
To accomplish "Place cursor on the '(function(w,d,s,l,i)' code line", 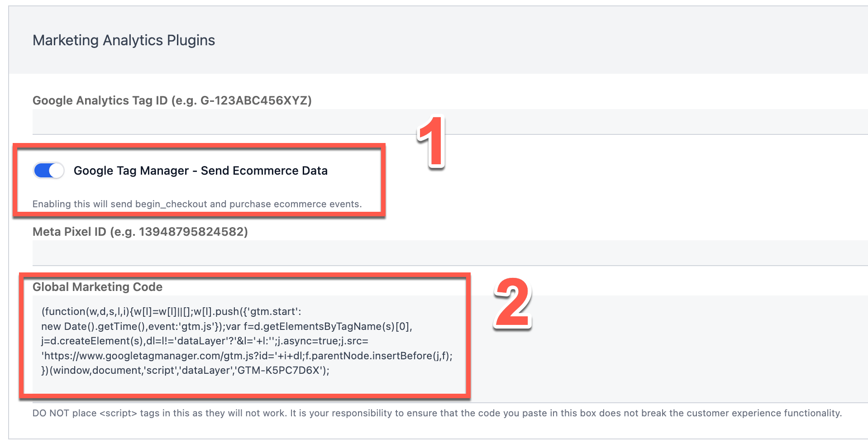I will [171, 312].
